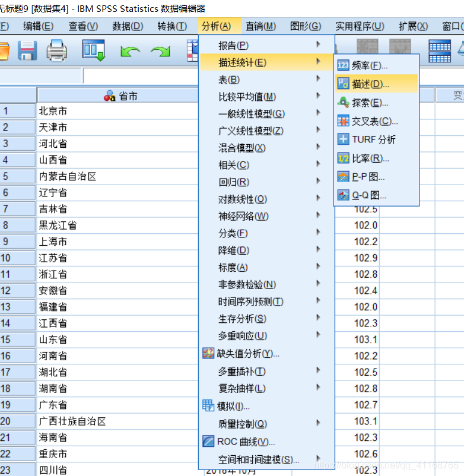Click the Q-Q plot icon

343,195
